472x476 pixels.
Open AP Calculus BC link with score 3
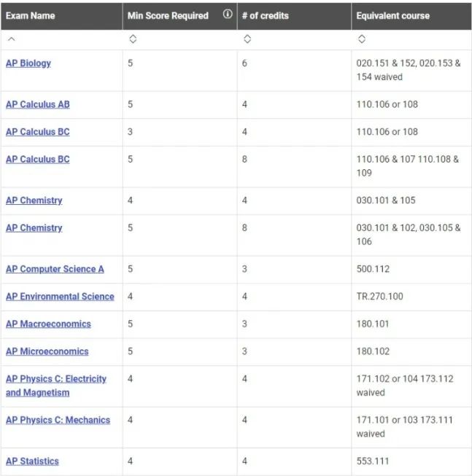coord(37,132)
